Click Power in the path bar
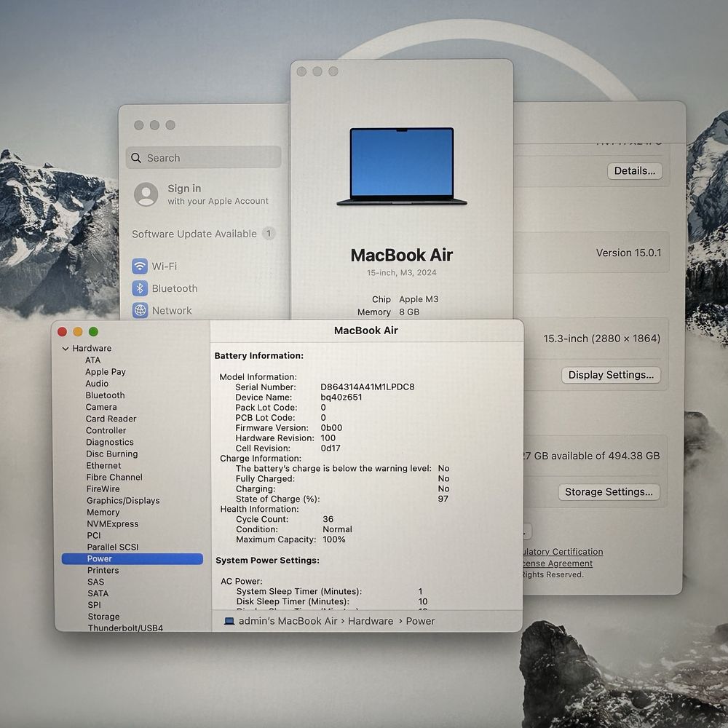Screen dimensions: 728x728 [x=420, y=621]
